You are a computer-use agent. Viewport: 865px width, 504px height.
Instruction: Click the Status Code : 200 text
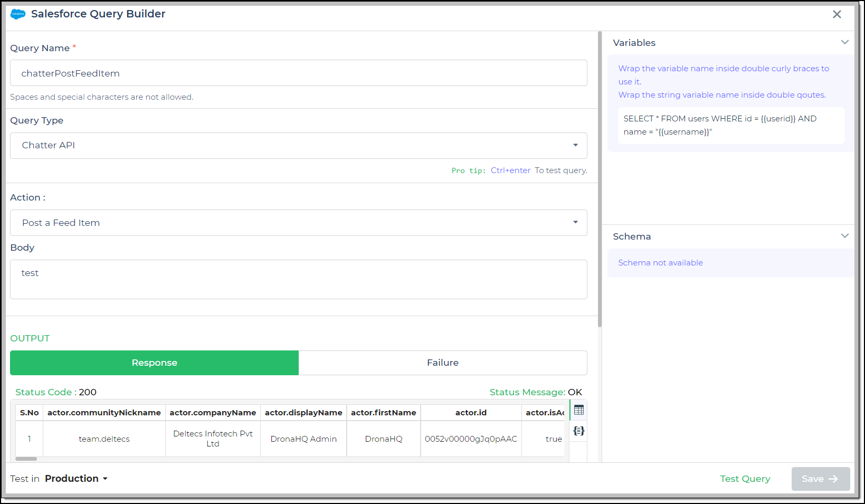[x=56, y=392]
